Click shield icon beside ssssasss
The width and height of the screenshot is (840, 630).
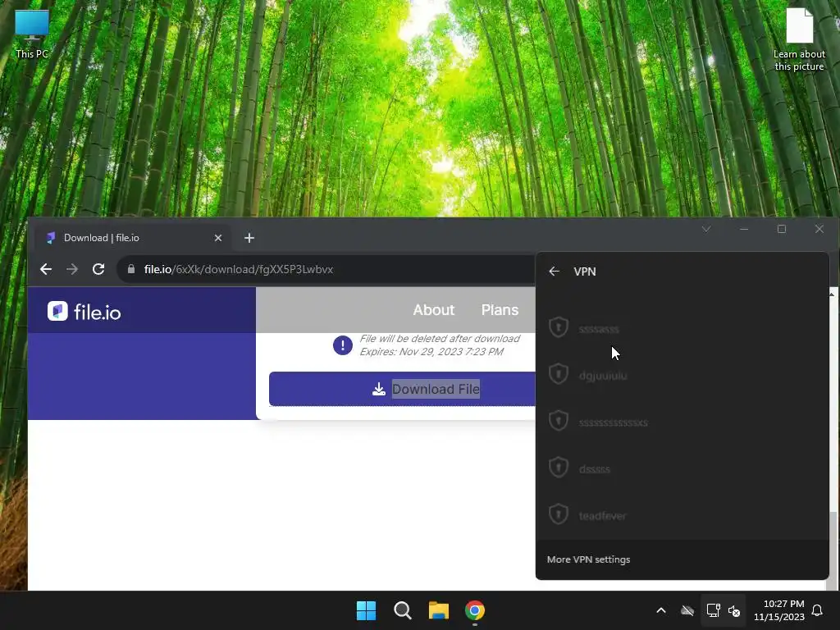click(x=558, y=326)
